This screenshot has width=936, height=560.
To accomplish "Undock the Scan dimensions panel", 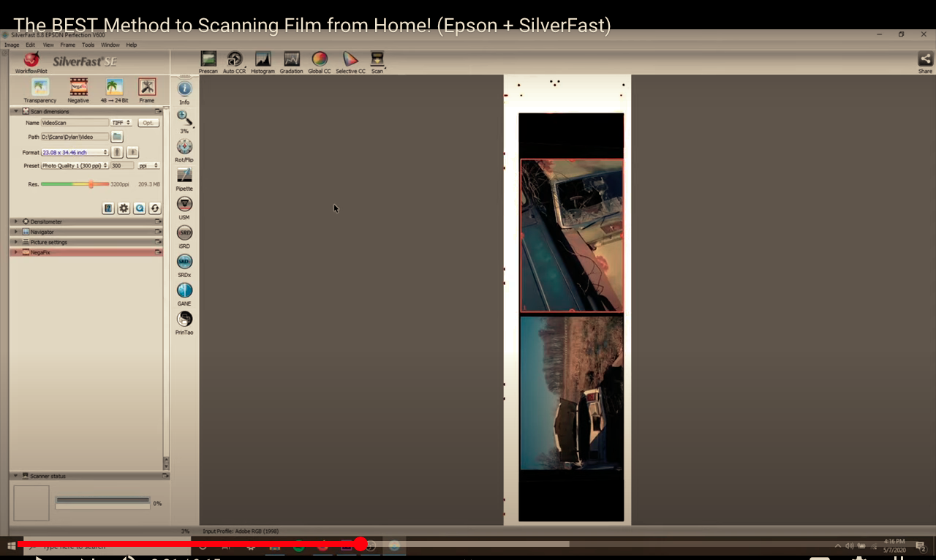I will (x=158, y=111).
